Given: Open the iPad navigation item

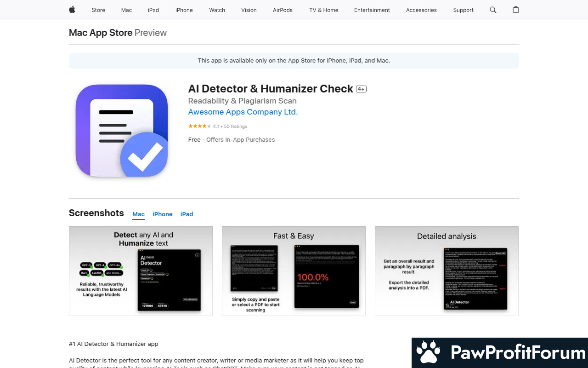Looking at the screenshot, I should coord(153,10).
